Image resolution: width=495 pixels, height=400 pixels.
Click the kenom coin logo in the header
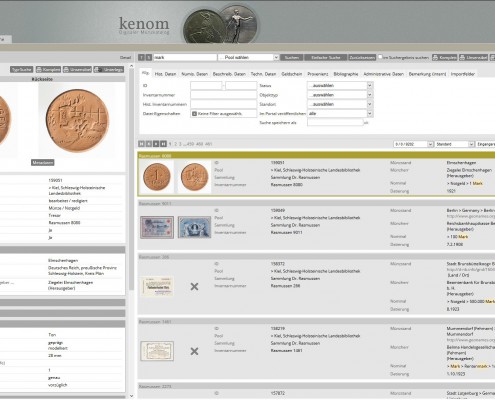pyautogui.click(x=220, y=24)
